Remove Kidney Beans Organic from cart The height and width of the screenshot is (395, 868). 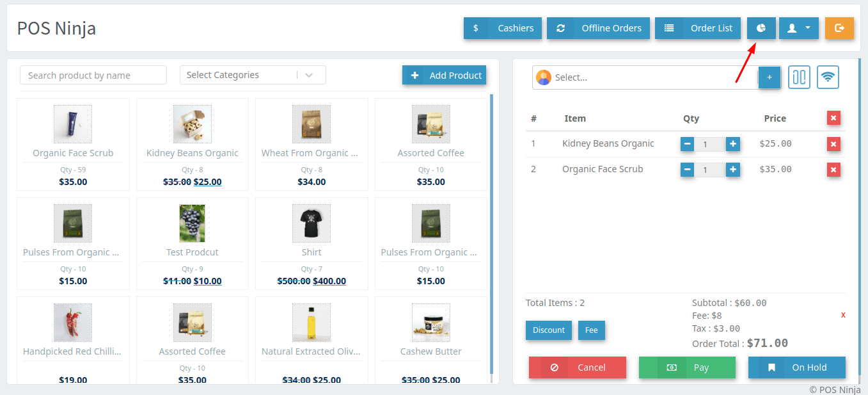coord(833,144)
